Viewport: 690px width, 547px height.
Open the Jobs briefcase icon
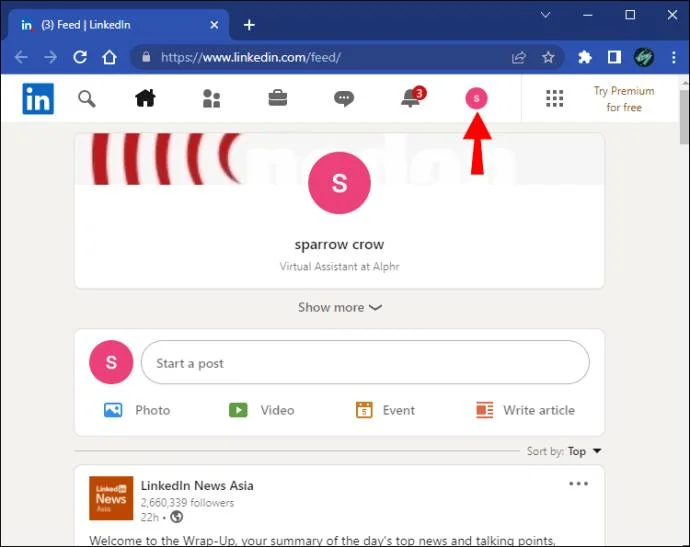[x=278, y=98]
